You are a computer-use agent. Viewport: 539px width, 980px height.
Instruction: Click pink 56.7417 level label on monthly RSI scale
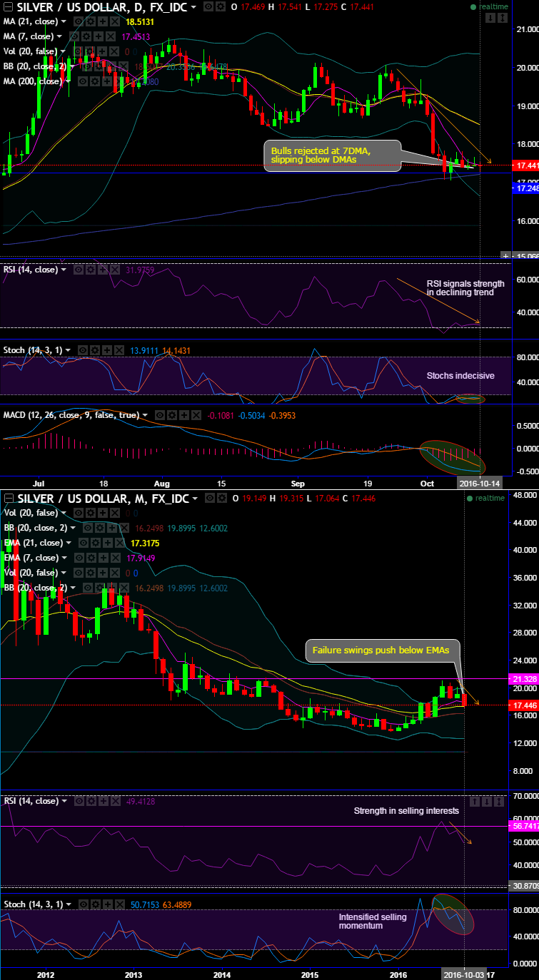pos(525,825)
